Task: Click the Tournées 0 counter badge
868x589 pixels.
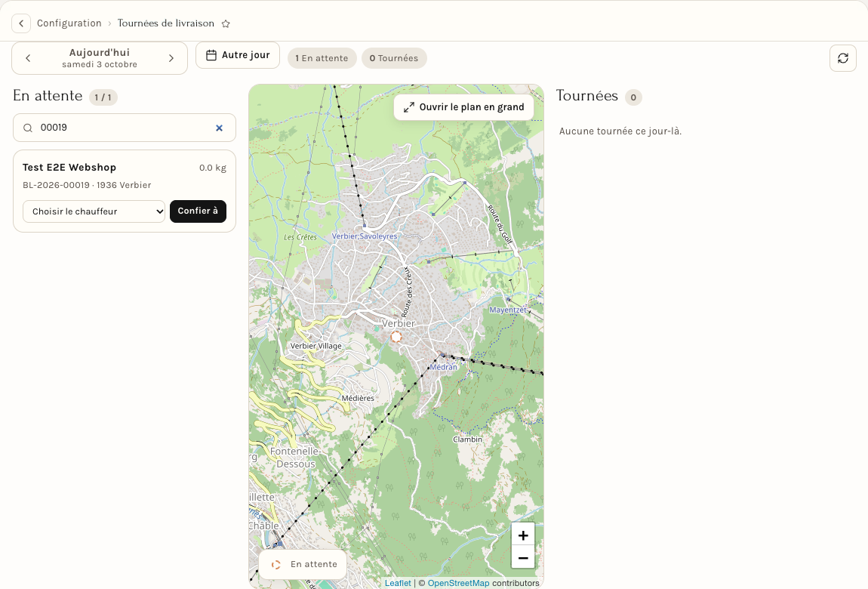Action: pos(633,97)
